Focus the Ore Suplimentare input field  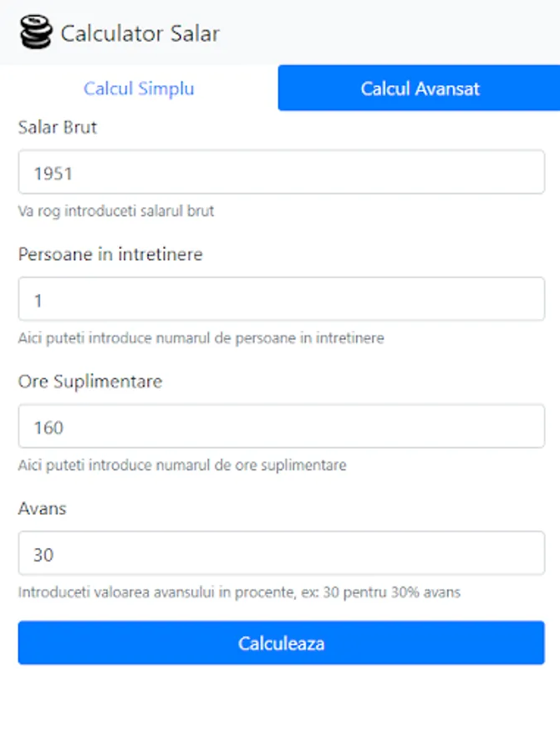(x=281, y=427)
